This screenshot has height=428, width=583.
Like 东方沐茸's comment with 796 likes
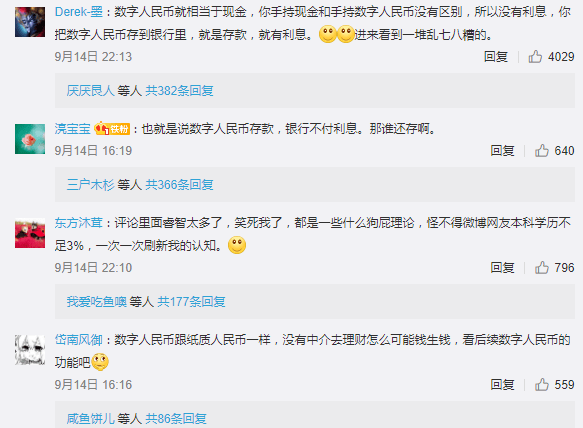click(542, 268)
